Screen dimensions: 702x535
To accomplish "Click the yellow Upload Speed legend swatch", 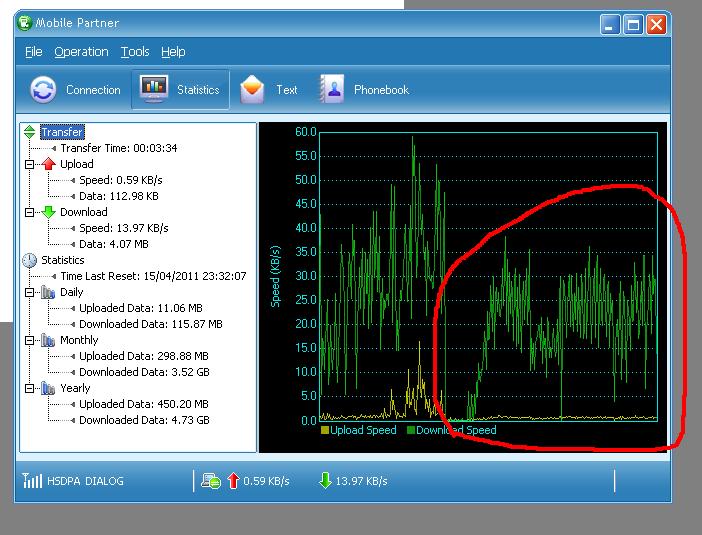I will tap(325, 430).
